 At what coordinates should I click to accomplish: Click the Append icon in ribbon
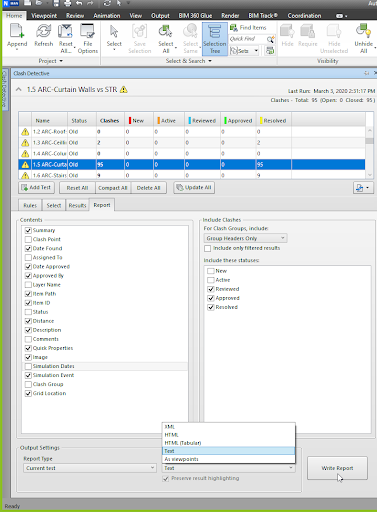[17, 31]
